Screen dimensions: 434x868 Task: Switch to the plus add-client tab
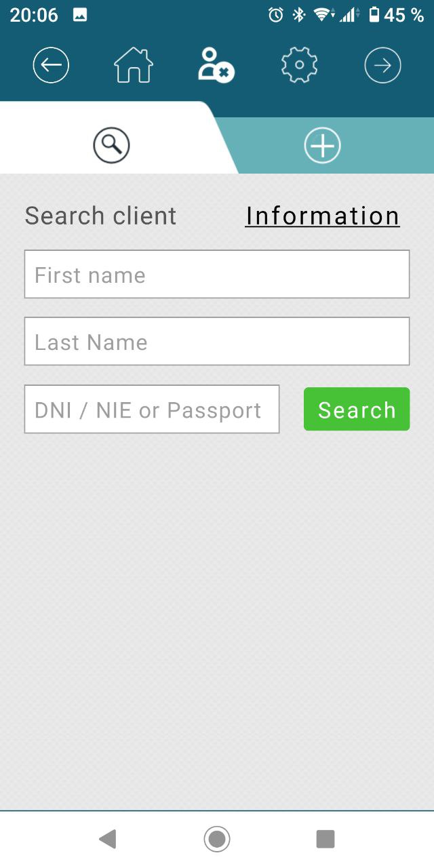click(322, 146)
